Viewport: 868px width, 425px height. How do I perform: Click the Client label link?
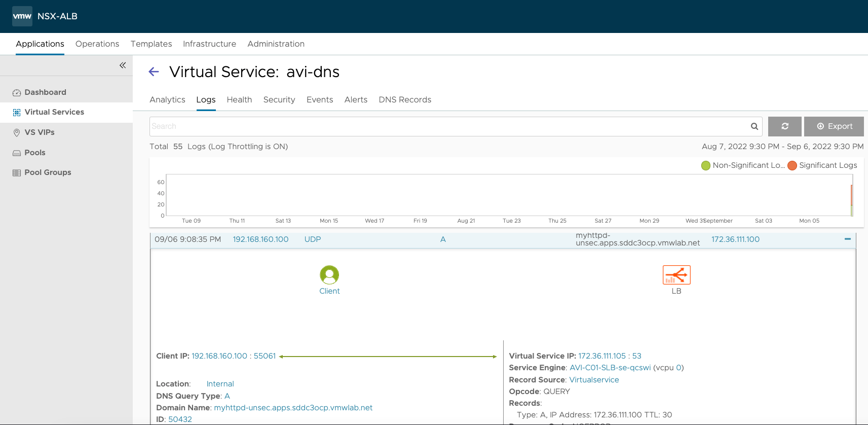[x=329, y=291]
